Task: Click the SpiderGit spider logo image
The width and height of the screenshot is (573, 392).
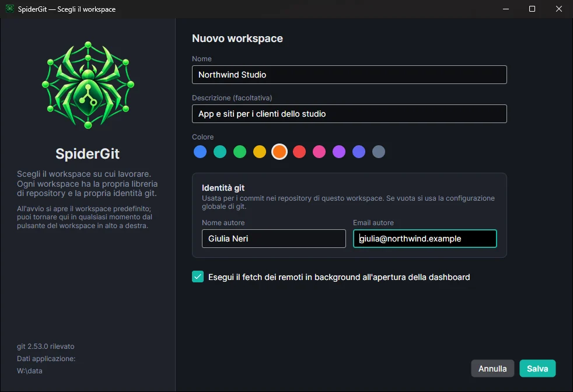Action: (88, 85)
